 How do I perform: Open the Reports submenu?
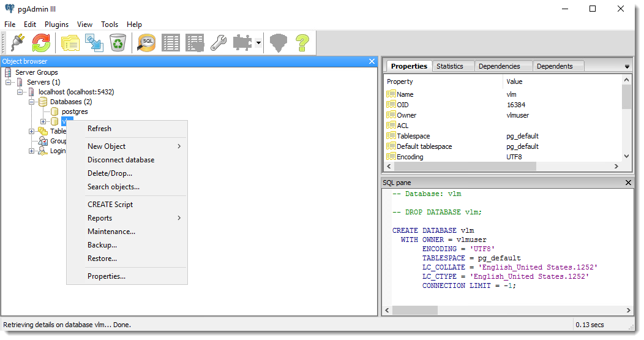click(x=127, y=218)
